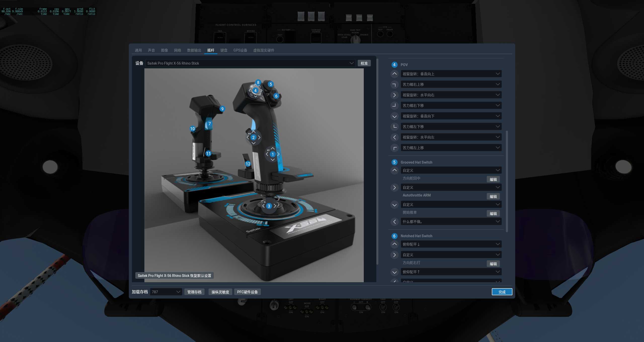Click the 操纵灵敏度 button
Viewport: 644px width, 342px height.
pyautogui.click(x=220, y=292)
